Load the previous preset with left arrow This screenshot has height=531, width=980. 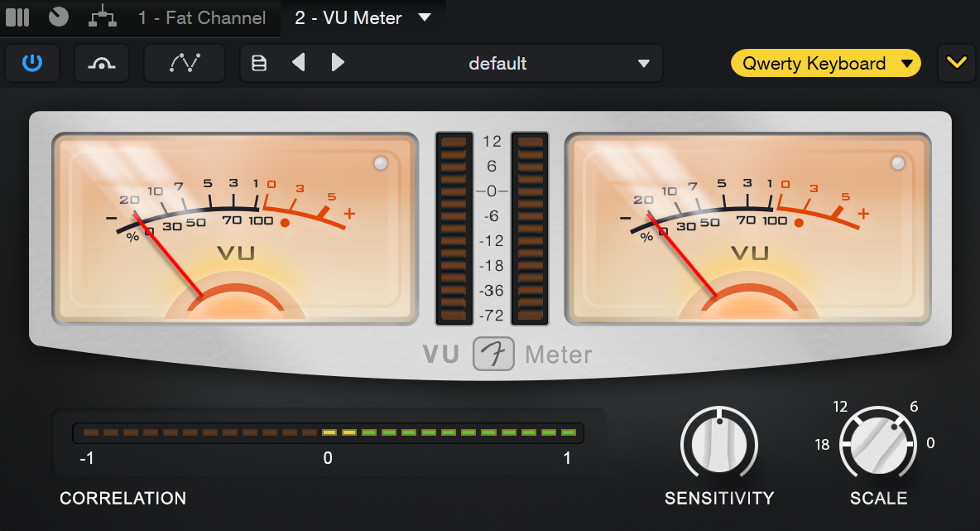[x=299, y=63]
